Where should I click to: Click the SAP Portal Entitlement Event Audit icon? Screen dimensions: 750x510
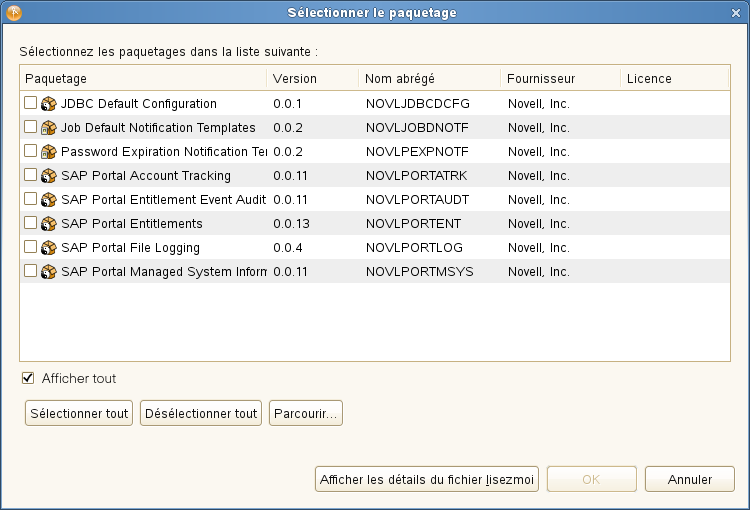coord(48,200)
